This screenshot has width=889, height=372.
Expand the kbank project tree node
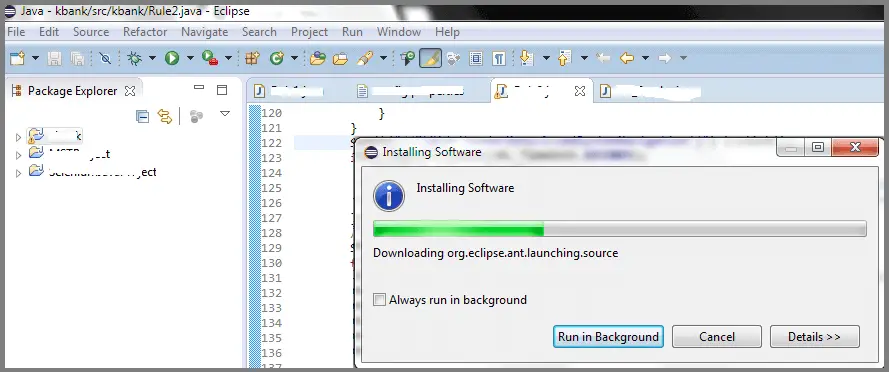coord(18,137)
